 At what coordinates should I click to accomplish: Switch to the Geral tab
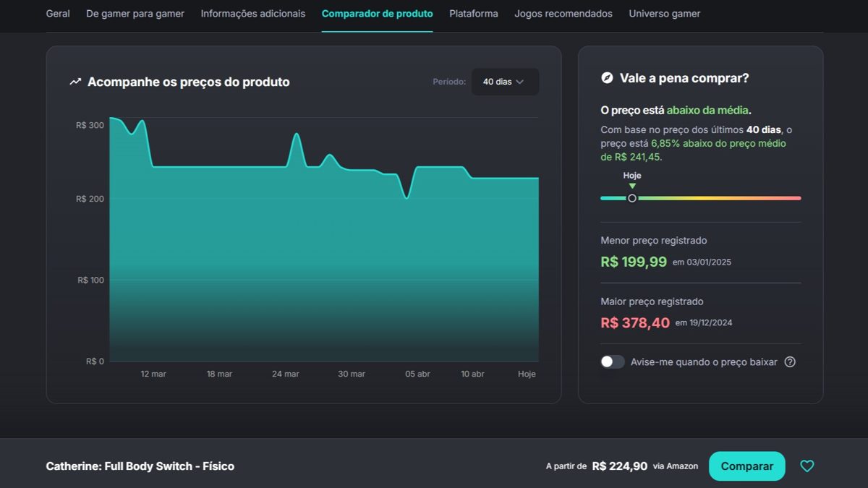pos(58,14)
